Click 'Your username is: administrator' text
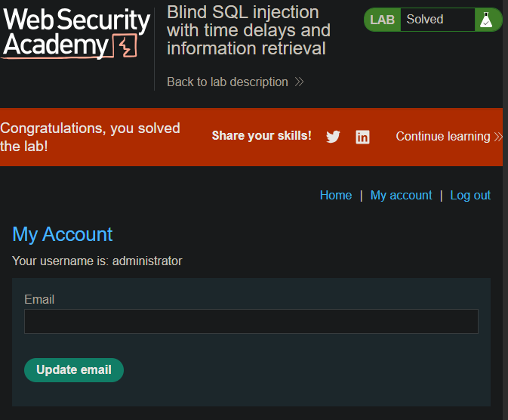This screenshot has height=420, width=508. point(97,261)
